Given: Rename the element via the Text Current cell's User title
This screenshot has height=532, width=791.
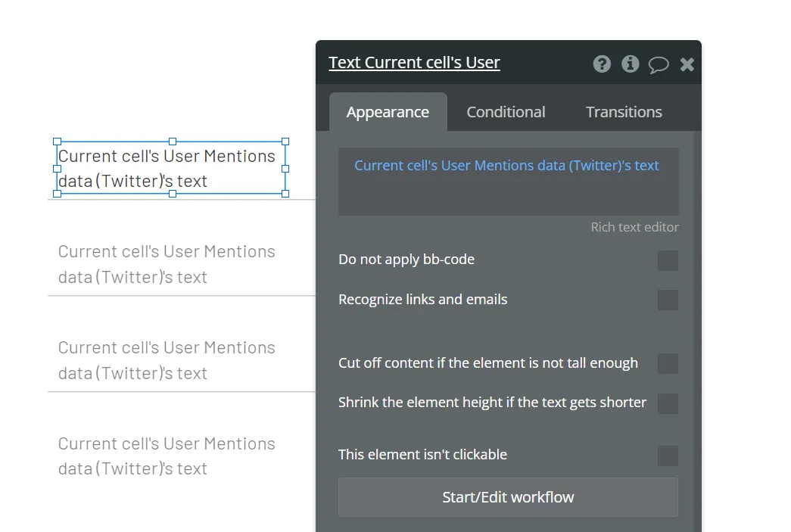Looking at the screenshot, I should 414,63.
